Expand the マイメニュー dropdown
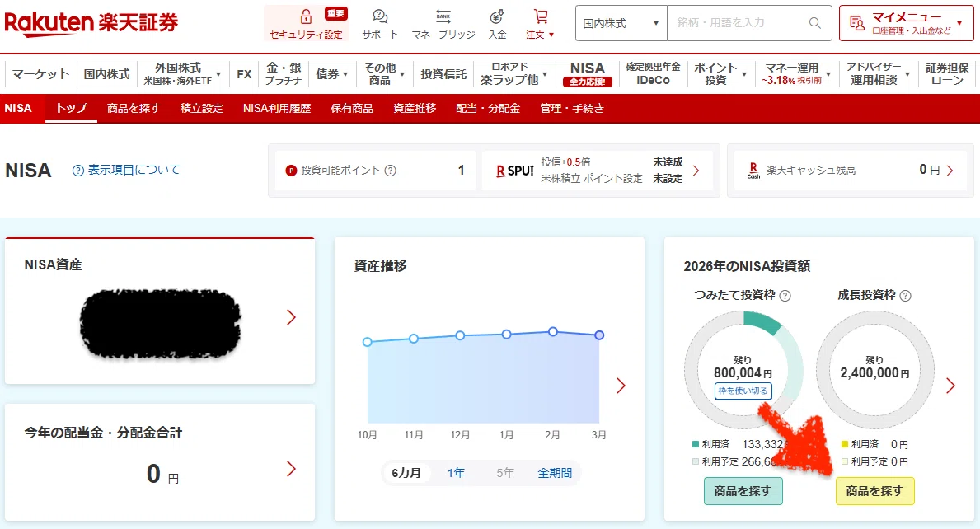The image size is (980, 529). [959, 24]
